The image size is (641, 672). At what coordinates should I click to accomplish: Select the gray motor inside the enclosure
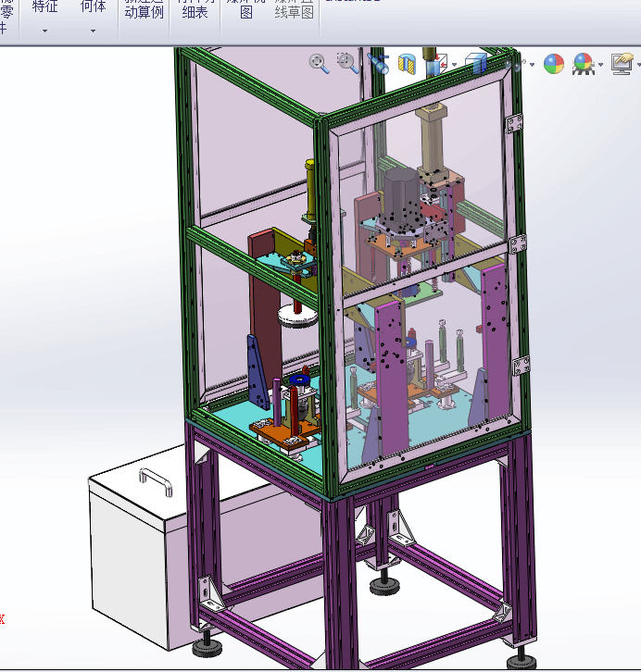coord(401,197)
